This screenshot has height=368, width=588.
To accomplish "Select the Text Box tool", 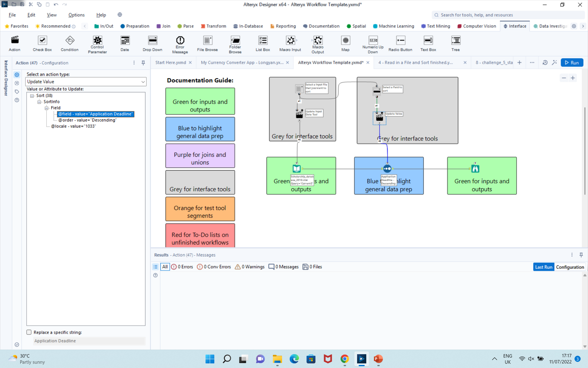I will 428,44.
